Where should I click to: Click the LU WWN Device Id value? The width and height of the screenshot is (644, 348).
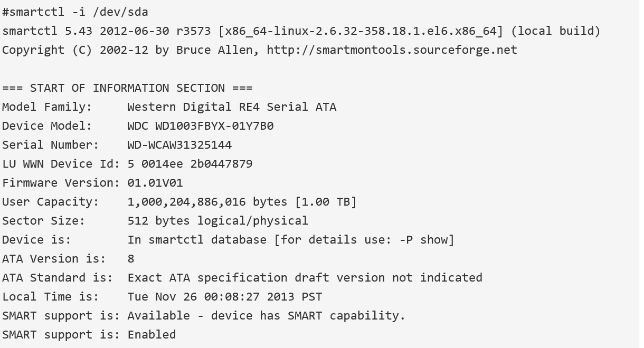[x=190, y=164]
